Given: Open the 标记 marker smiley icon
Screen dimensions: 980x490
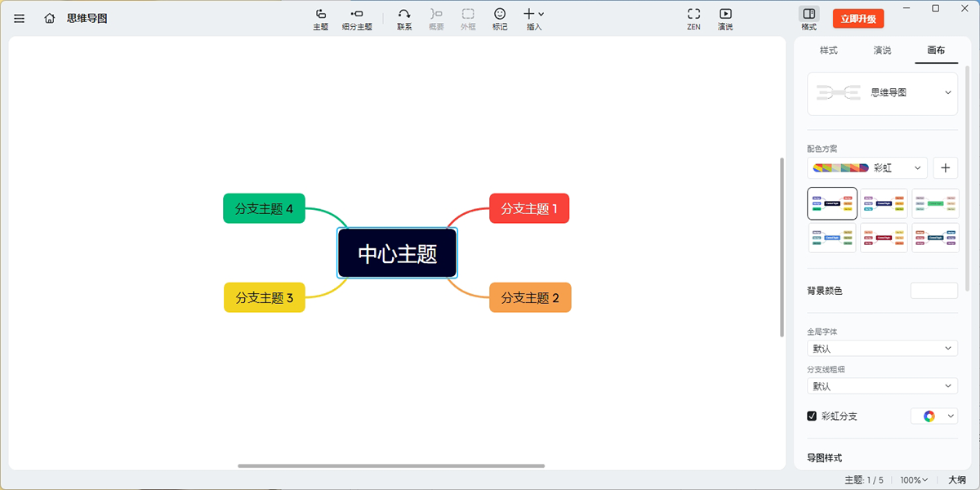Looking at the screenshot, I should 500,19.
